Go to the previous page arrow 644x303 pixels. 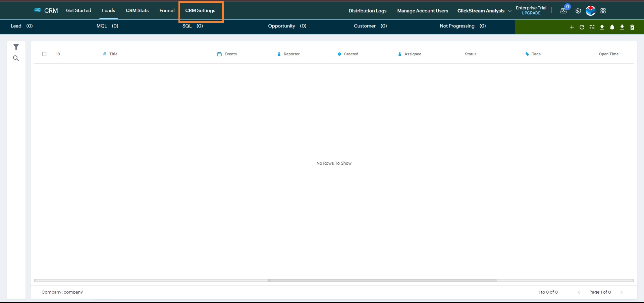pyautogui.click(x=579, y=292)
